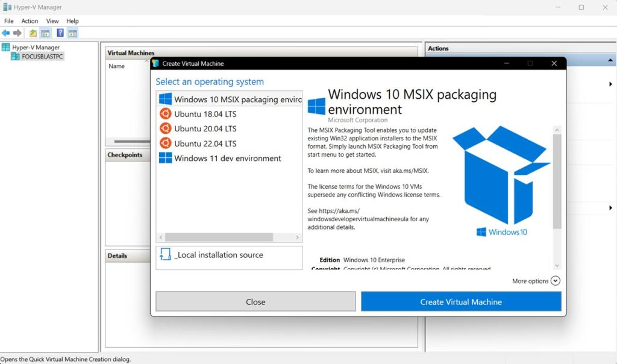Select FOCUSBLASTPC server in tree
617x364 pixels.
click(x=42, y=57)
